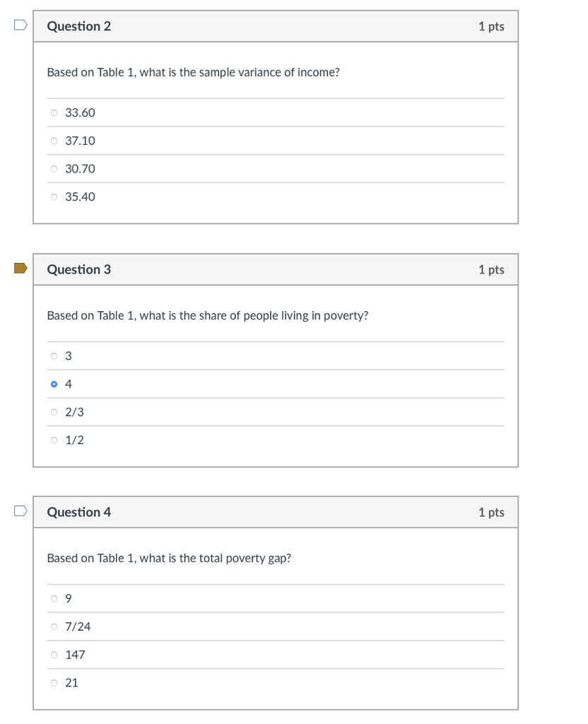Flag Question 4 using its sidebar marker
The image size is (588, 724).
tap(19, 510)
